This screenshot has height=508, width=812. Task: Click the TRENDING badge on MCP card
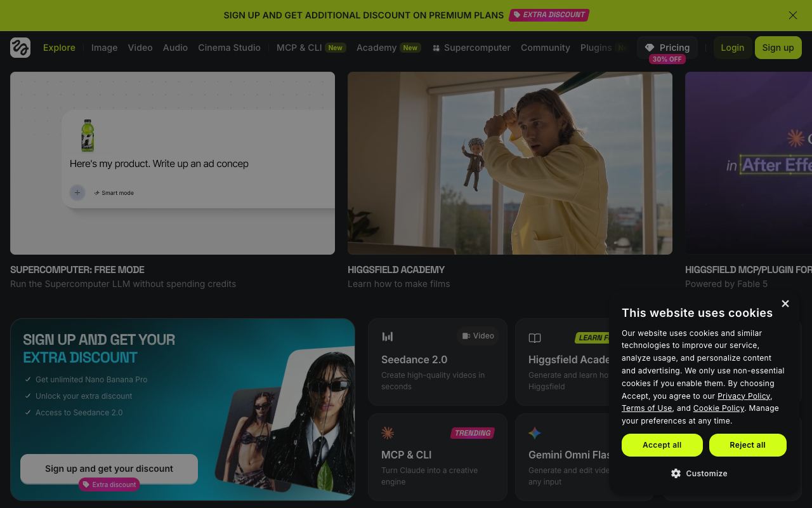pos(473,433)
